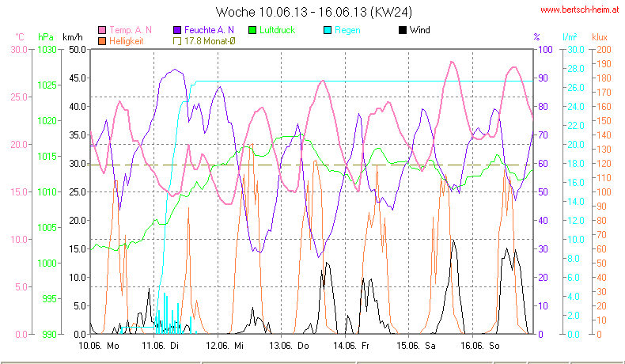625x364 pixels.
Task: Click the 100 klux axis value
Action: 604,192
